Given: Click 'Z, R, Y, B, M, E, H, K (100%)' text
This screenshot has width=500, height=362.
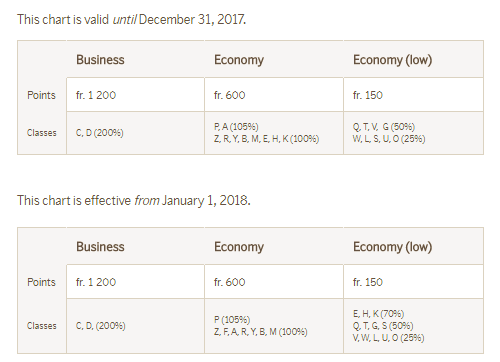Looking at the screenshot, I should click(266, 139).
